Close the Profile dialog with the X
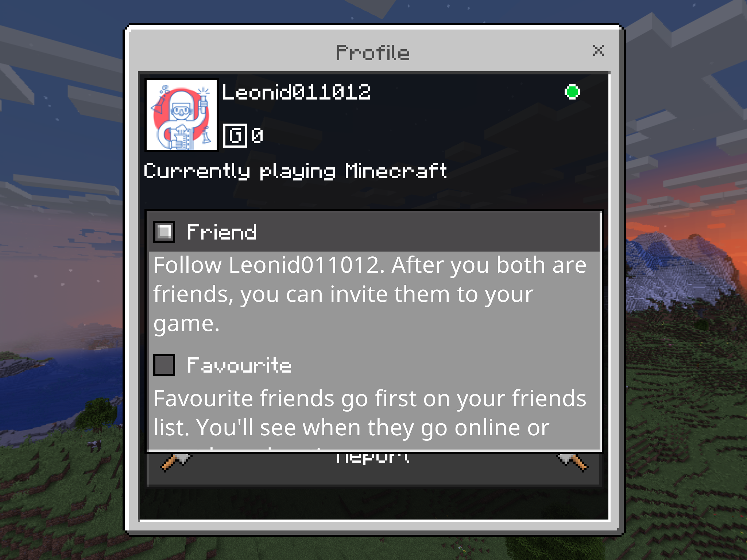Screen dimensions: 747x560 point(598,51)
